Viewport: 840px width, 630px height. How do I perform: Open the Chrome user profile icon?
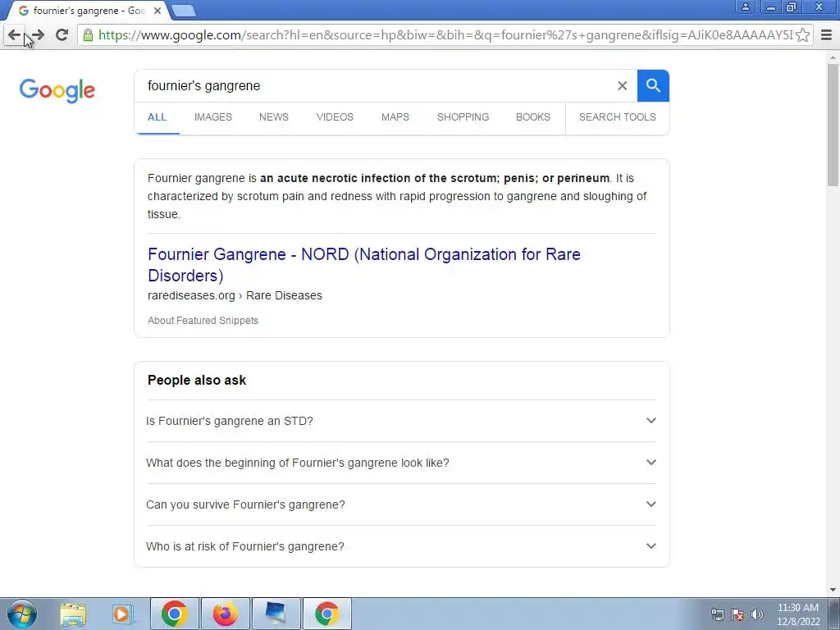click(745, 7)
